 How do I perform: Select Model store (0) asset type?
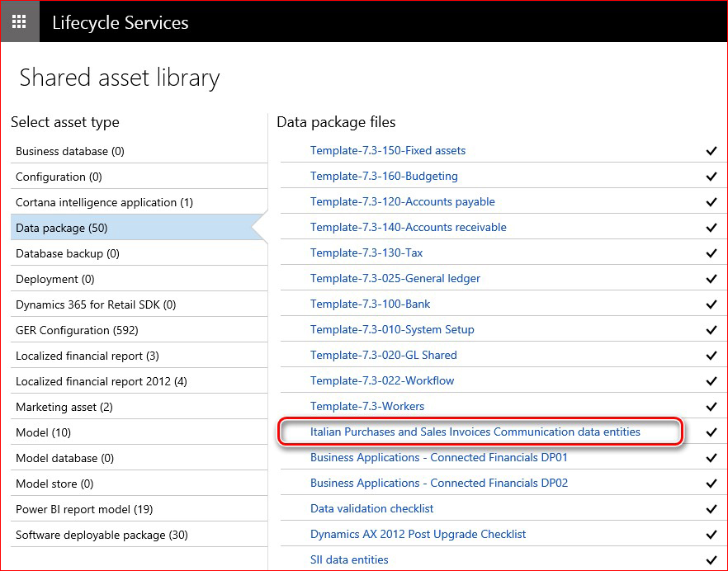coord(139,484)
